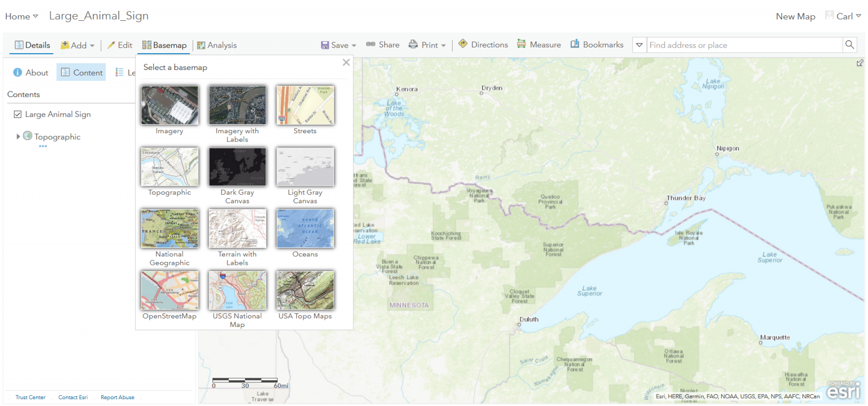The width and height of the screenshot is (868, 406).
Task: Select the Dark Gray Canvas basemap
Action: [x=237, y=167]
